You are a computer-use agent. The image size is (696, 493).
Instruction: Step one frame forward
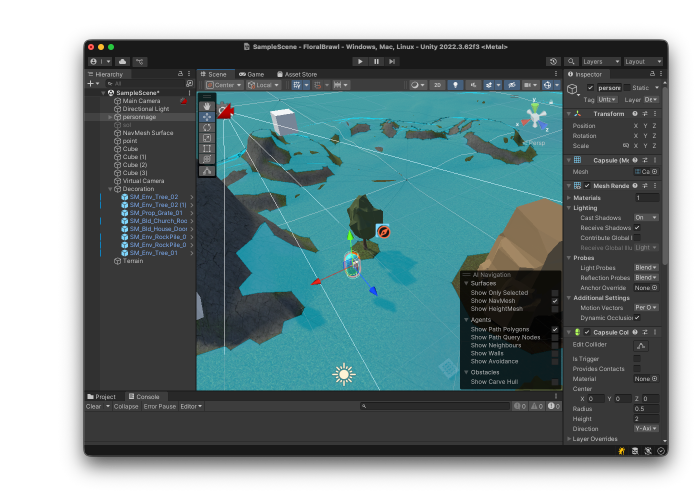click(392, 62)
